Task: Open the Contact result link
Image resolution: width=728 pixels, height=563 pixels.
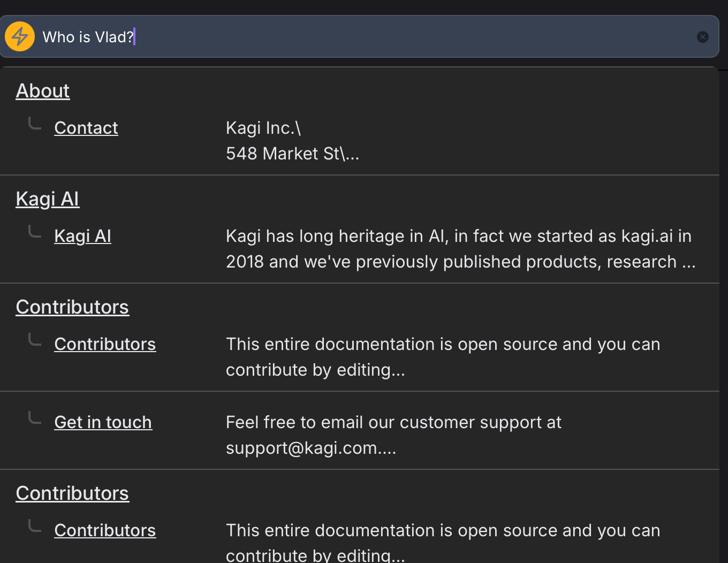Action: (x=86, y=128)
